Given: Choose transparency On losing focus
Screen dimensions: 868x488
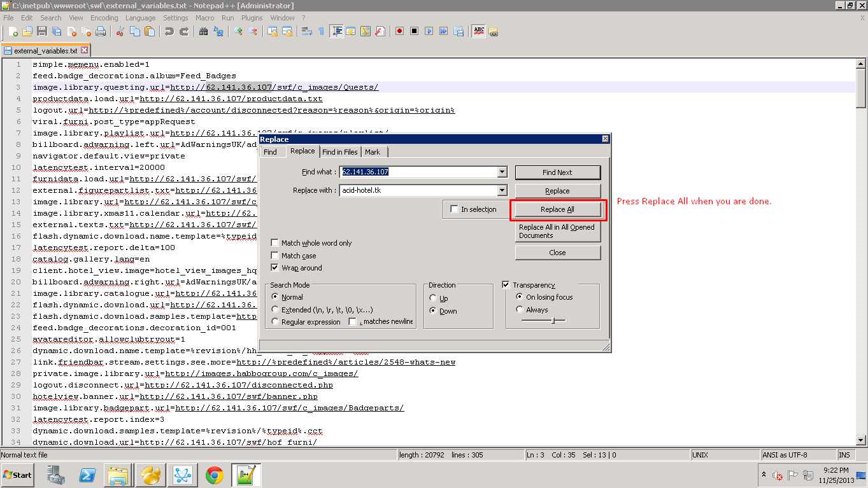Looking at the screenshot, I should pos(520,297).
